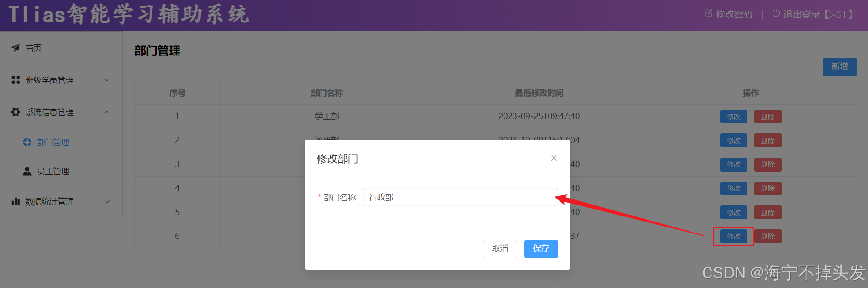Click the 班级学员管理 grid icon
This screenshot has width=868, height=288.
tap(16, 80)
